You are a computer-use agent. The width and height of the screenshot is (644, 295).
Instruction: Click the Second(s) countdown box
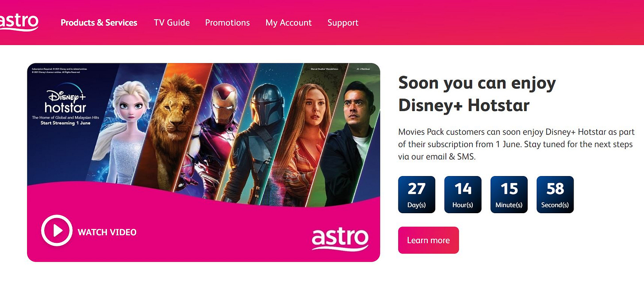point(555,195)
